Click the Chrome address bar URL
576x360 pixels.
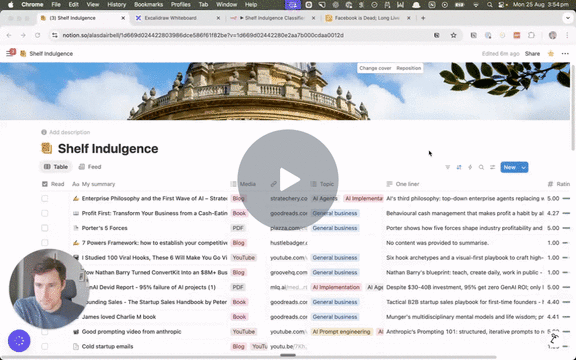pyautogui.click(x=203, y=35)
